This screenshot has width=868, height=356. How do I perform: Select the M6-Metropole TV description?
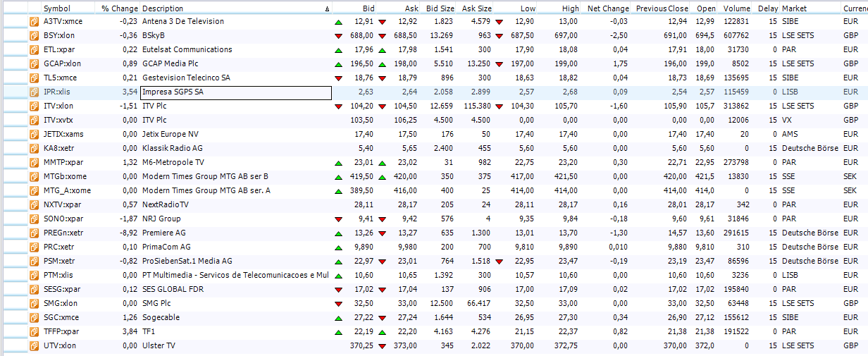[x=173, y=162]
